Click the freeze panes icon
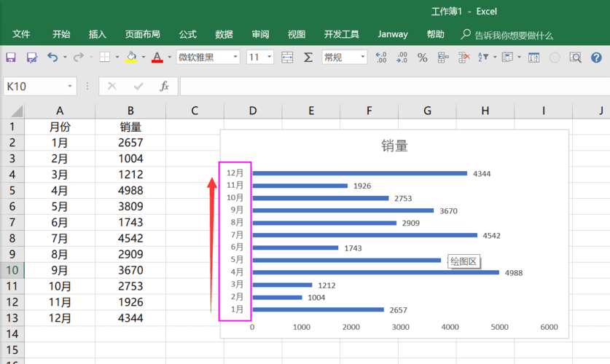 tap(507, 58)
